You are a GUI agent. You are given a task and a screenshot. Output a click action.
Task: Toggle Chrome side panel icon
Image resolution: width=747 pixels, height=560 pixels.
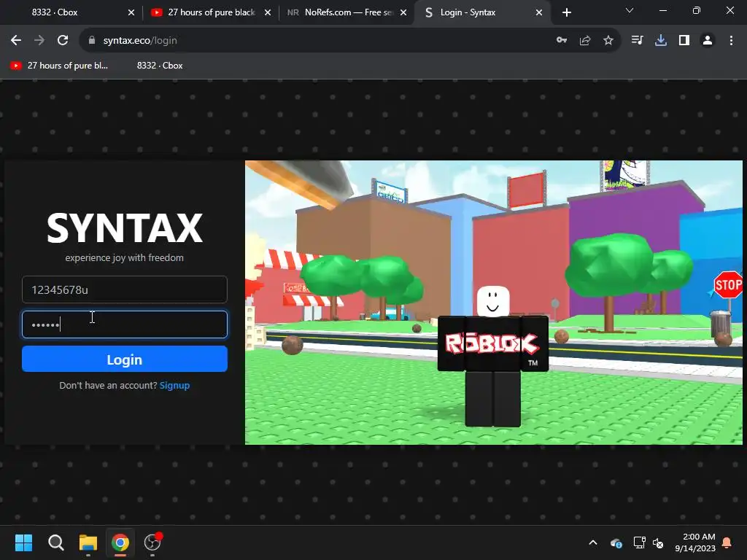684,41
